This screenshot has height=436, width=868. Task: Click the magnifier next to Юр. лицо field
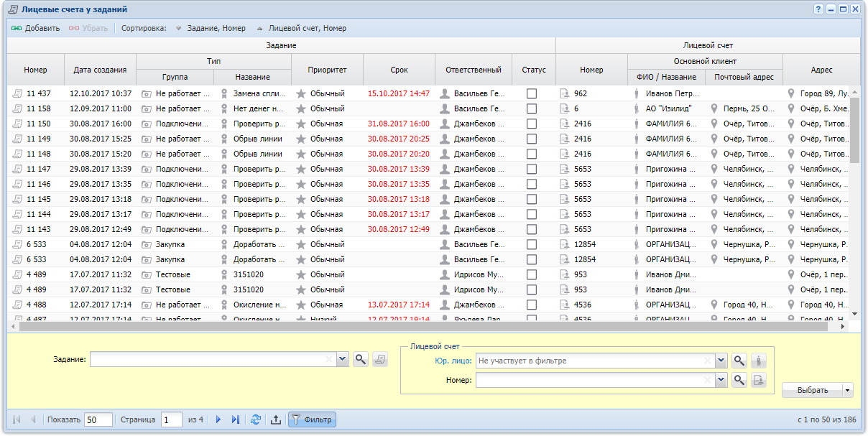click(739, 361)
